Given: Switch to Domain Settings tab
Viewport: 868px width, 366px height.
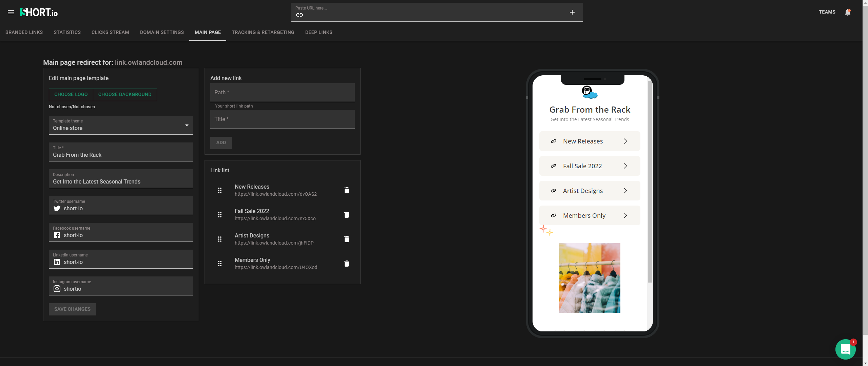Looking at the screenshot, I should (162, 32).
